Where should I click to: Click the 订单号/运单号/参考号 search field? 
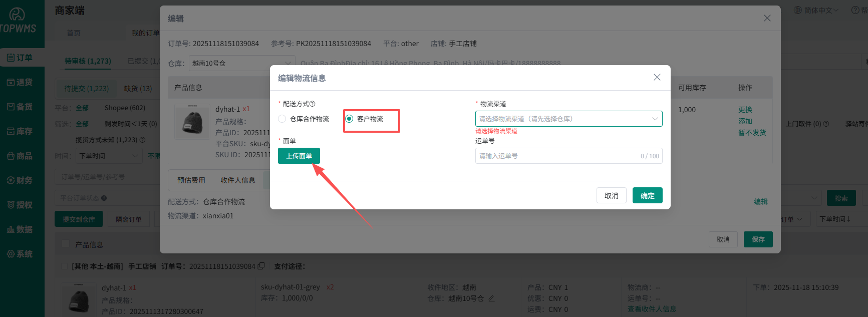(x=108, y=177)
